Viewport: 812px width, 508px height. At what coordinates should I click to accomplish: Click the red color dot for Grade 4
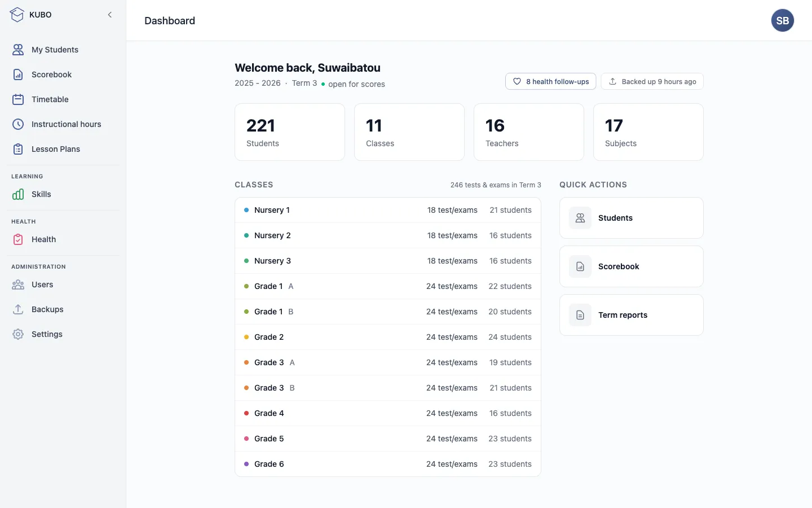click(246, 413)
